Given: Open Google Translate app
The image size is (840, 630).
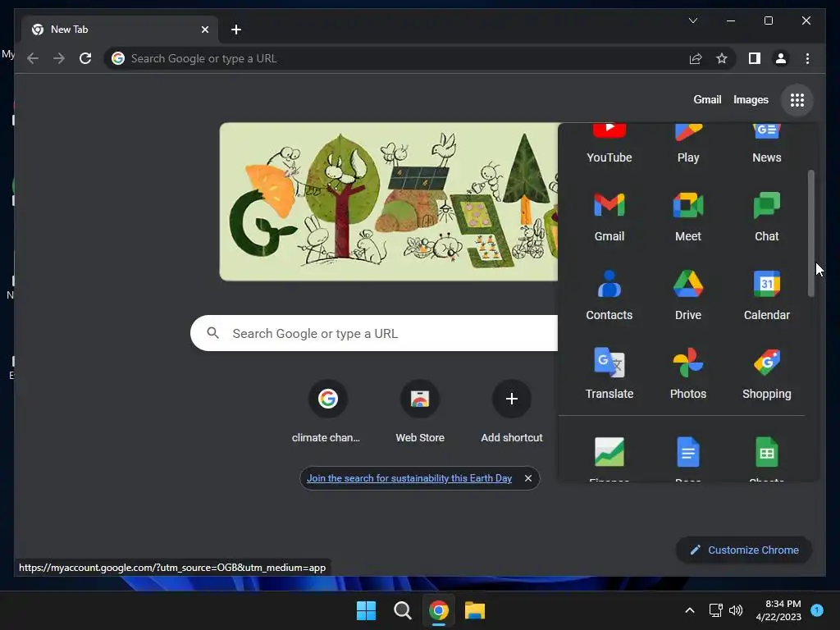Looking at the screenshot, I should pos(609,374).
